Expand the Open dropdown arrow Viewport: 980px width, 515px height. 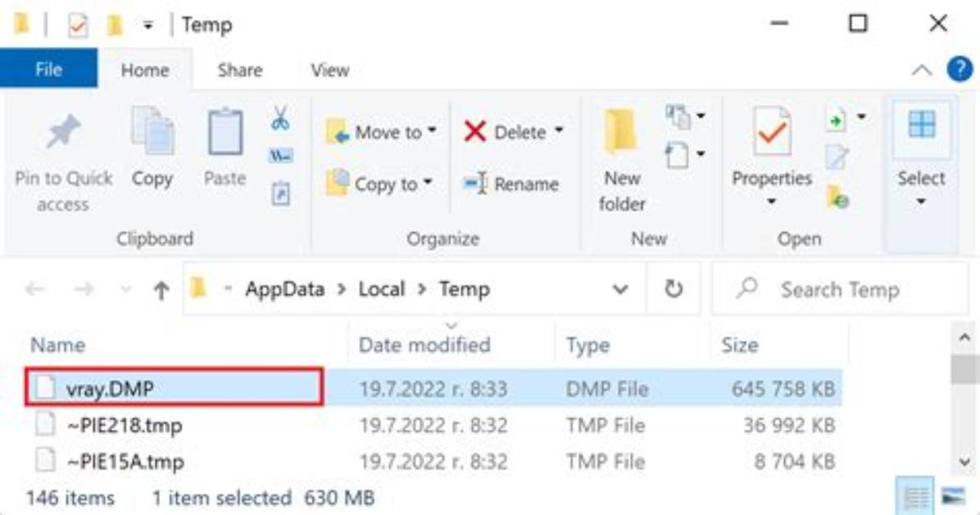[861, 117]
